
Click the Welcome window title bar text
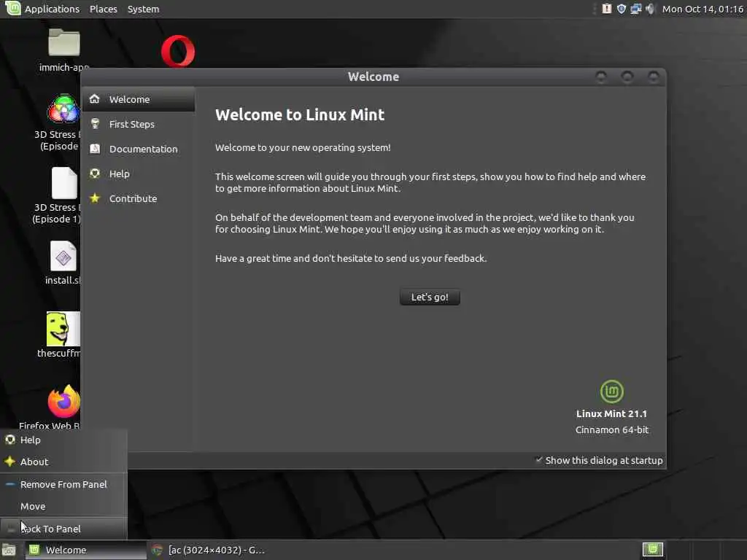click(373, 77)
